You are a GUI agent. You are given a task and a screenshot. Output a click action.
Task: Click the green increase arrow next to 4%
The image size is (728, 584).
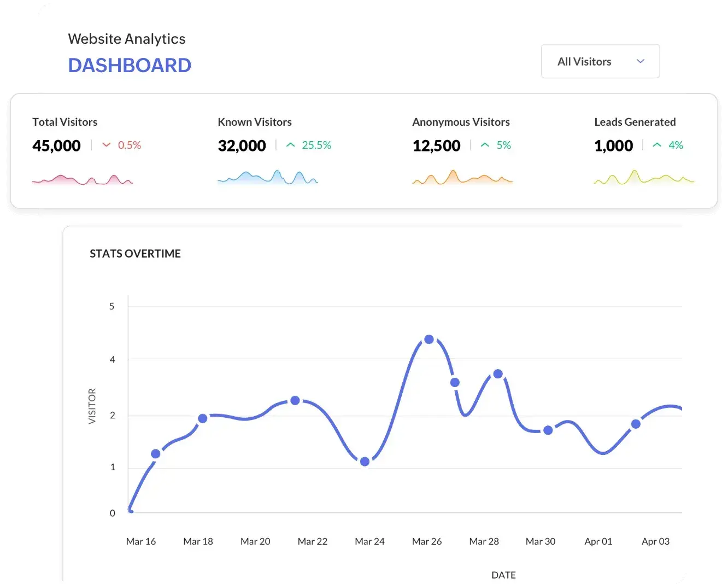656,144
